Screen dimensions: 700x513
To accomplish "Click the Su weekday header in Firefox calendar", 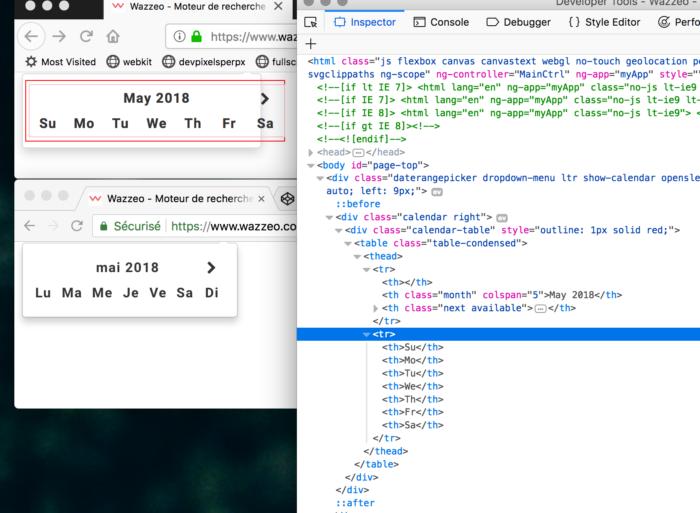I will [x=48, y=123].
